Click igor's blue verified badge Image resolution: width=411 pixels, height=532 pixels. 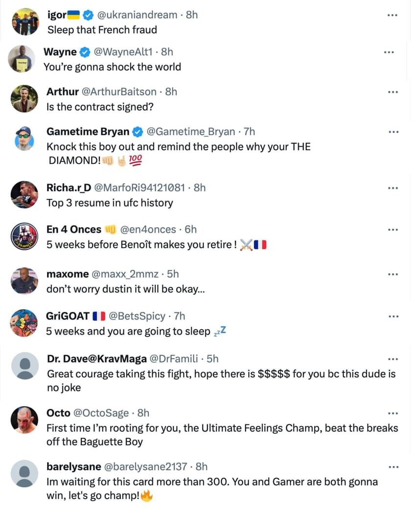[88, 15]
